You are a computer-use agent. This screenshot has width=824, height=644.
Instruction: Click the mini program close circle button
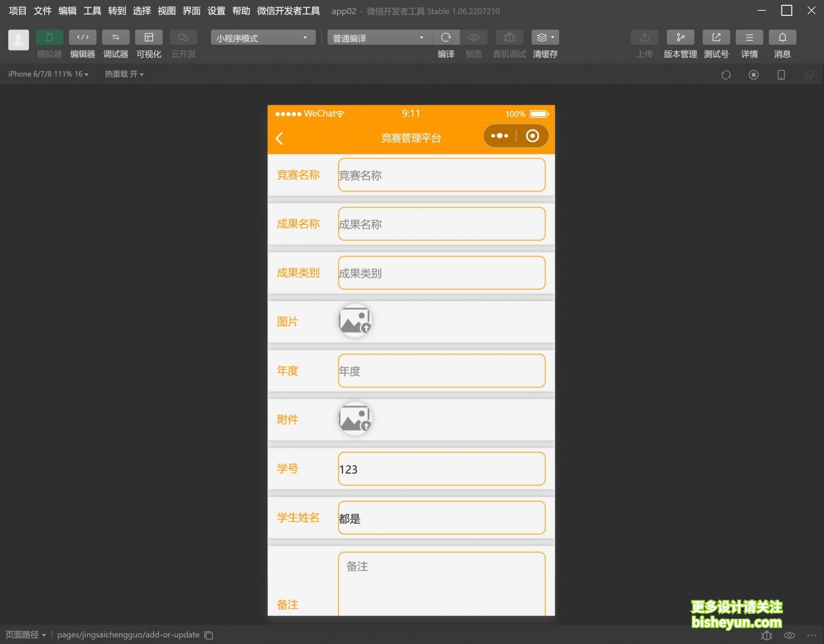pyautogui.click(x=532, y=136)
